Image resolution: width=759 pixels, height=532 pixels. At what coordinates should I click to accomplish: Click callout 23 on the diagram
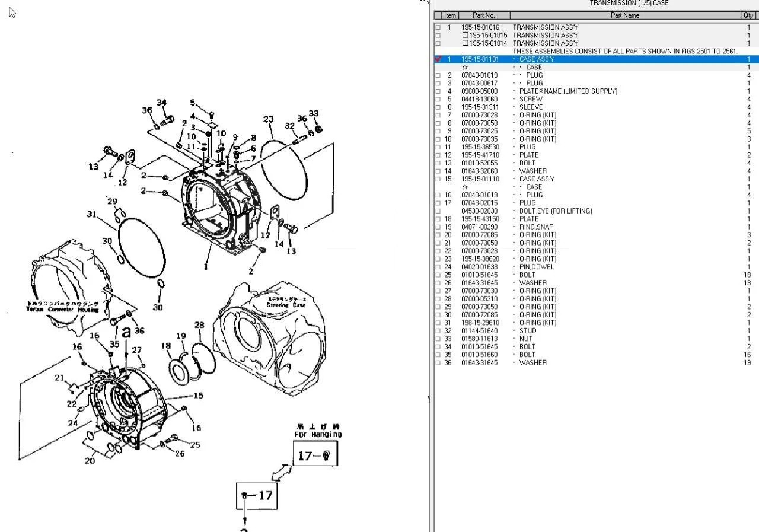pos(269,119)
